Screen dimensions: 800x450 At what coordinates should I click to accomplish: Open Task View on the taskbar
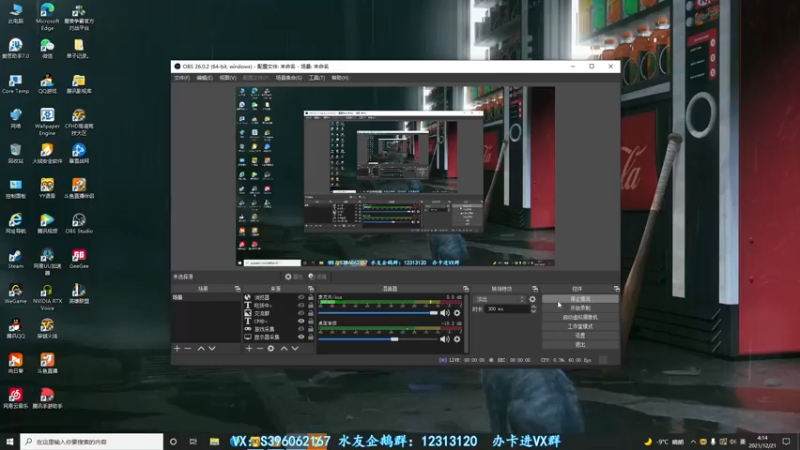(193, 441)
